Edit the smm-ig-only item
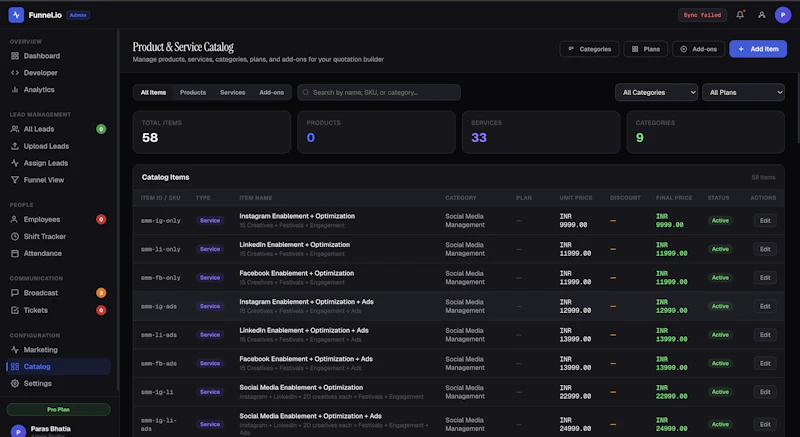The height and width of the screenshot is (437, 800). (765, 220)
